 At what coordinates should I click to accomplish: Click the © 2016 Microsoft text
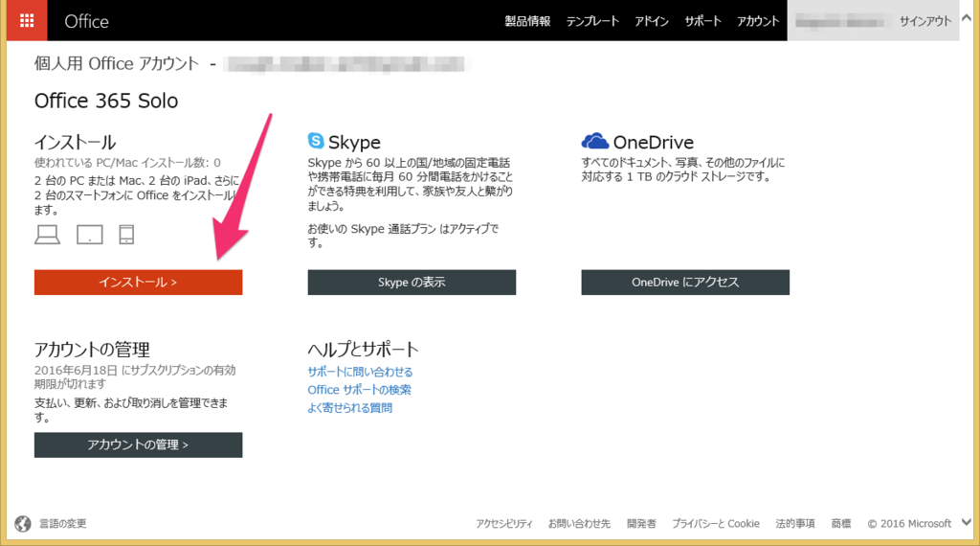click(909, 523)
